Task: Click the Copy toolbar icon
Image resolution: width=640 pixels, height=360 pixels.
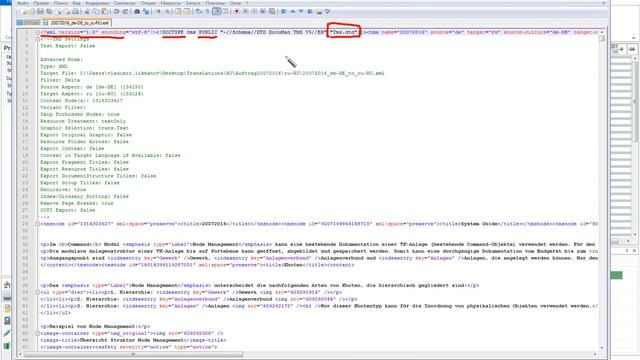Action: 96,11
